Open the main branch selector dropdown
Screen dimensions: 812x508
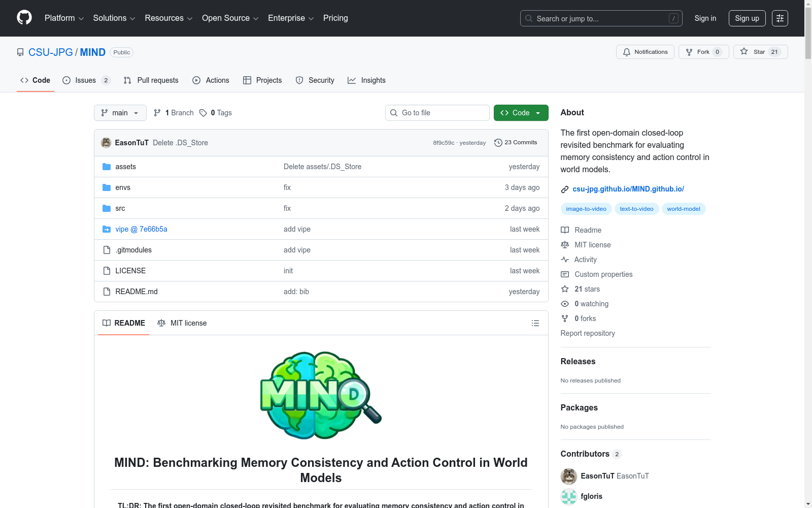120,113
